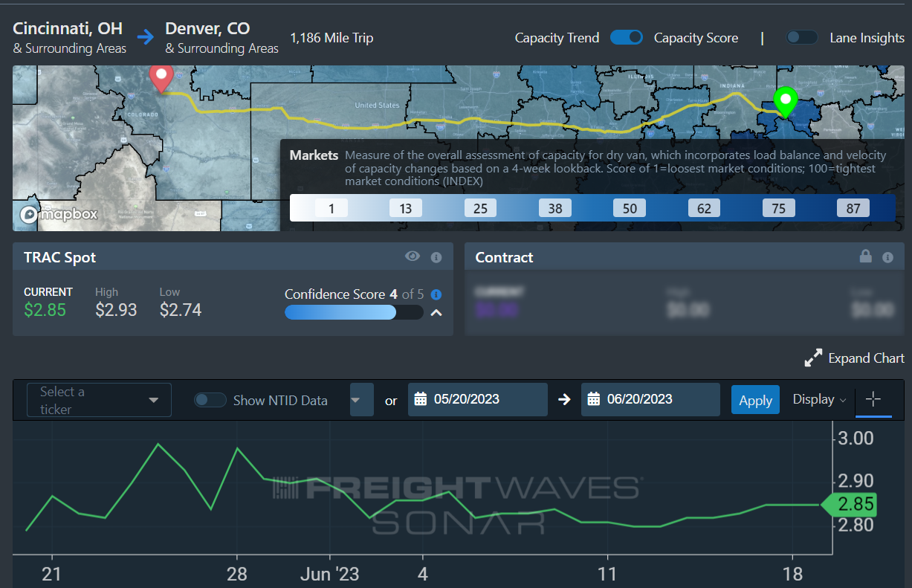Click the start date field 05/20/2023
The image size is (912, 588).
pyautogui.click(x=478, y=399)
